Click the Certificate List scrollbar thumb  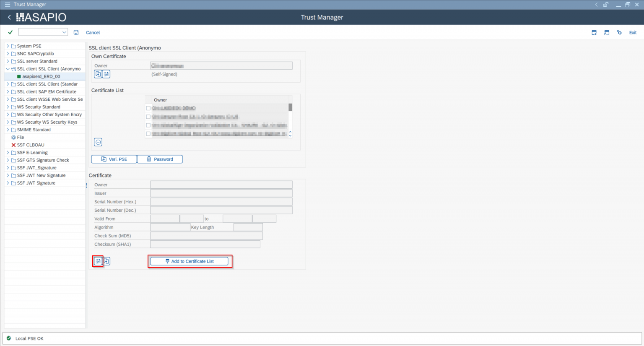click(x=290, y=107)
